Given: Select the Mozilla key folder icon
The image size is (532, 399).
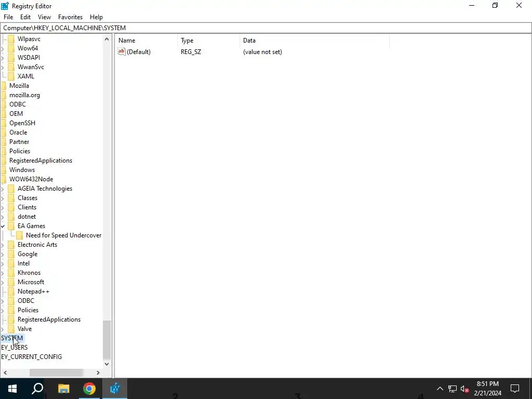Looking at the screenshot, I should tap(3, 86).
